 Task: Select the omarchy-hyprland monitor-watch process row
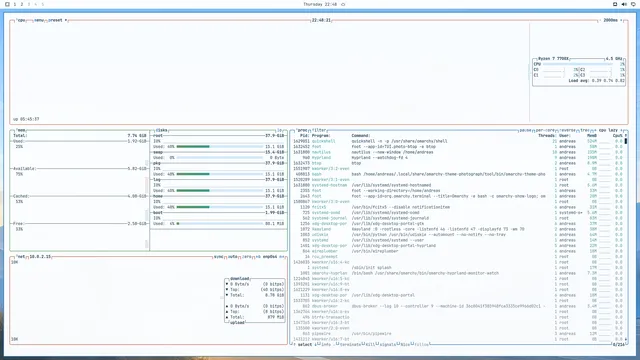pyautogui.click(x=458, y=273)
